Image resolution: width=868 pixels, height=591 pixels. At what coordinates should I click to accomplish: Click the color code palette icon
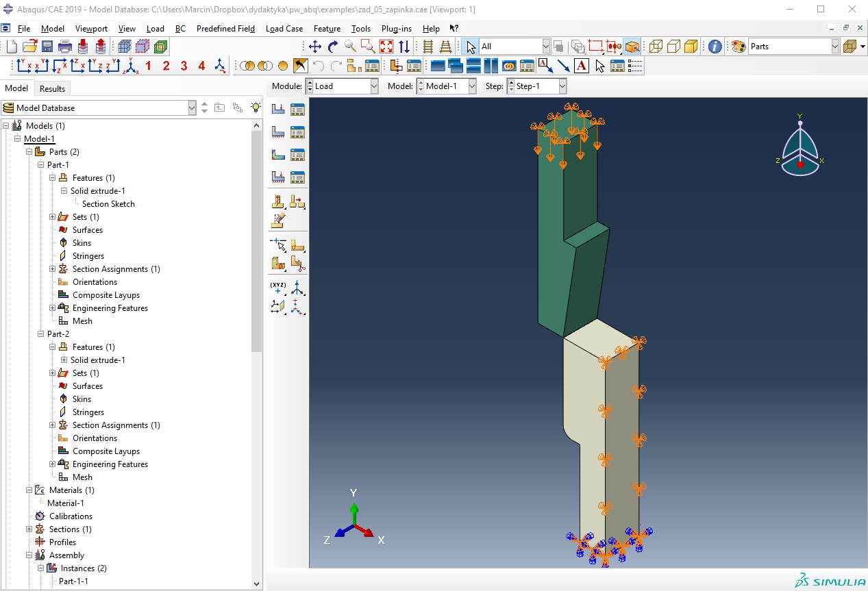[739, 47]
